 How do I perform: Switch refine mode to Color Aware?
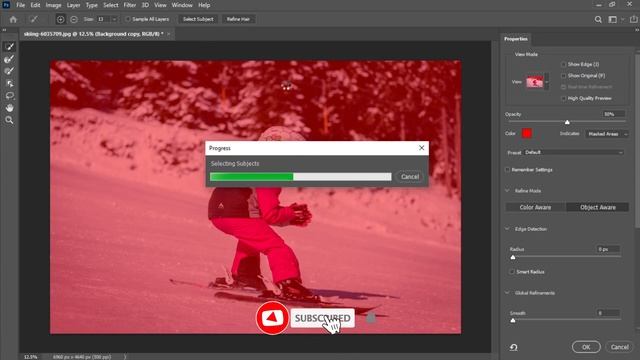pos(535,207)
